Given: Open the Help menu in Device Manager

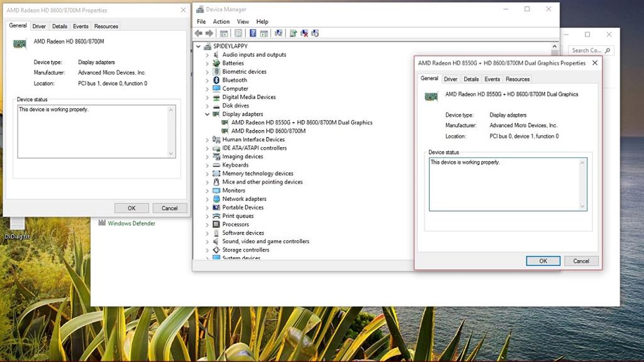Looking at the screenshot, I should click(x=262, y=21).
